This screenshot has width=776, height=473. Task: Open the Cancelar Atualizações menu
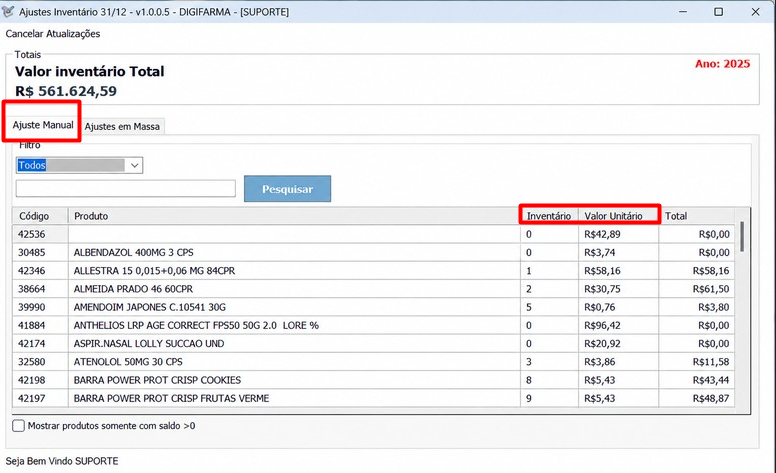(x=52, y=34)
